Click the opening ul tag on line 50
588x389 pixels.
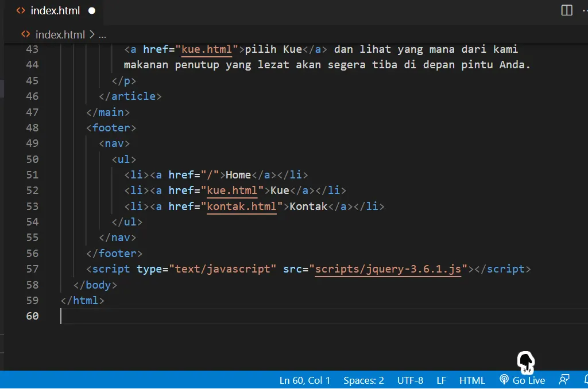point(124,160)
